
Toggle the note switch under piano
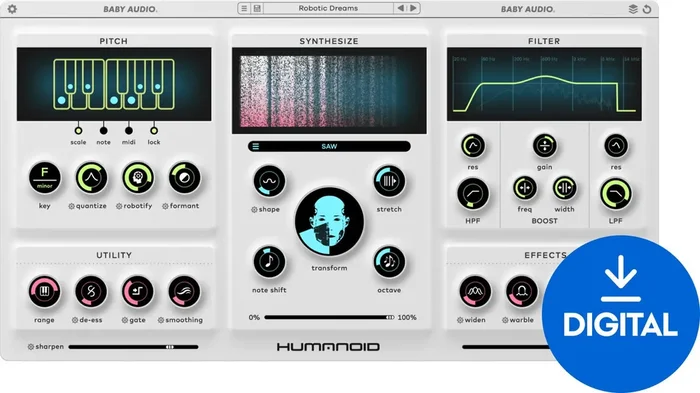(104, 130)
